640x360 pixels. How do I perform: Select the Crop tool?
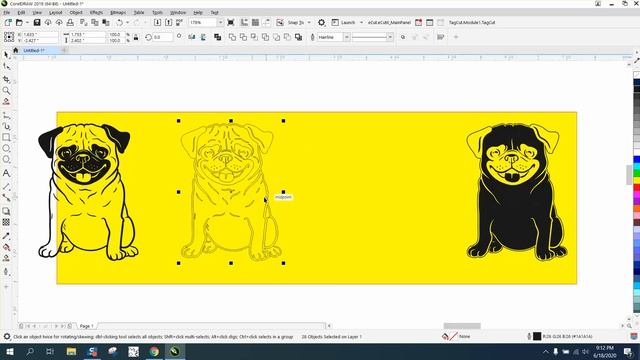coord(6,79)
